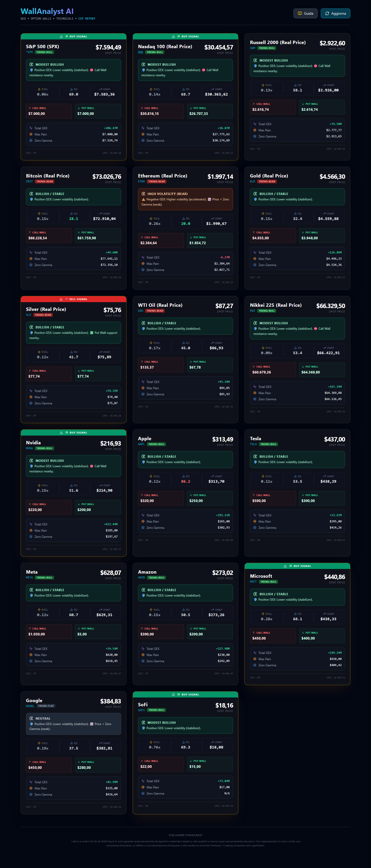This screenshot has width=371, height=868.
Task: Click the Zero Gamma layers icon in Nikkei 225 card
Action: click(x=255, y=399)
